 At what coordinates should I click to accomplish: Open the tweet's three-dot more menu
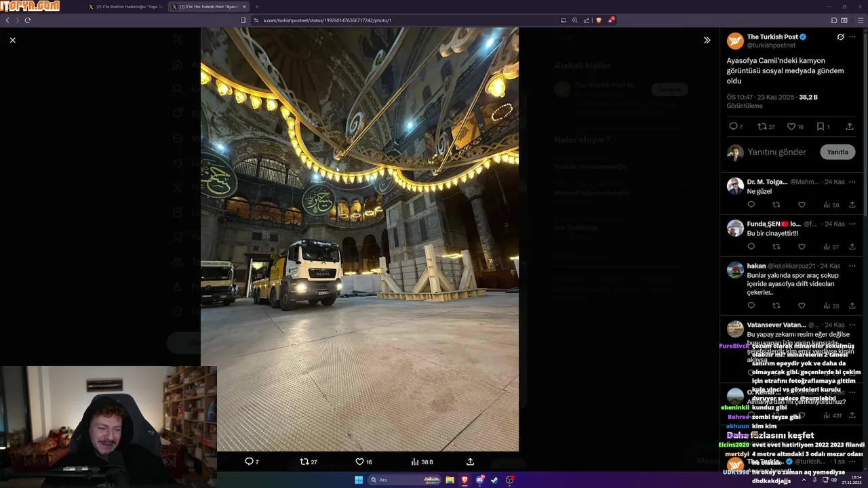tap(852, 37)
